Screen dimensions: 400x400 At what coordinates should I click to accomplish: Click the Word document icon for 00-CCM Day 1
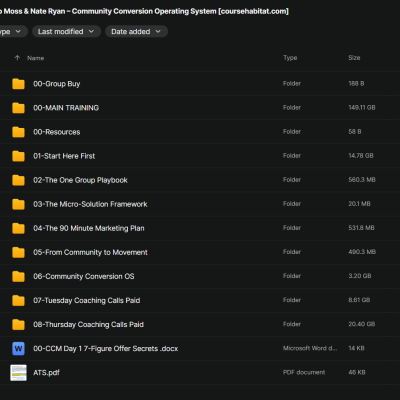point(18,349)
